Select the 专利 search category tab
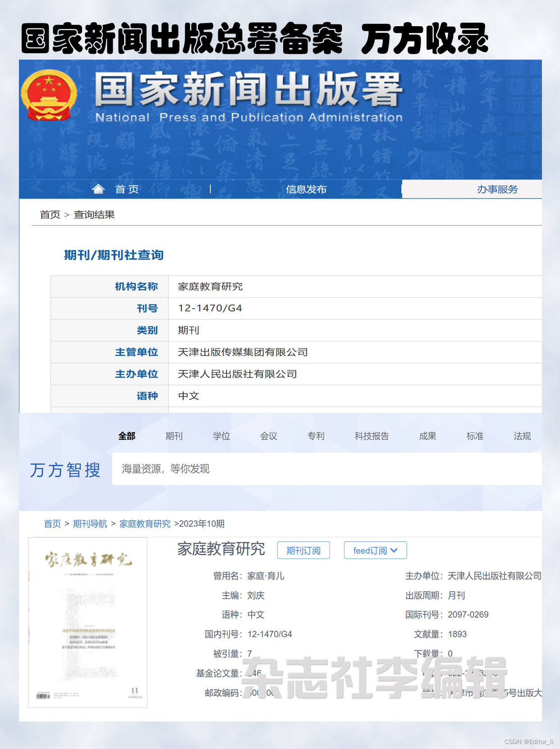The width and height of the screenshot is (560, 749). coord(316,436)
